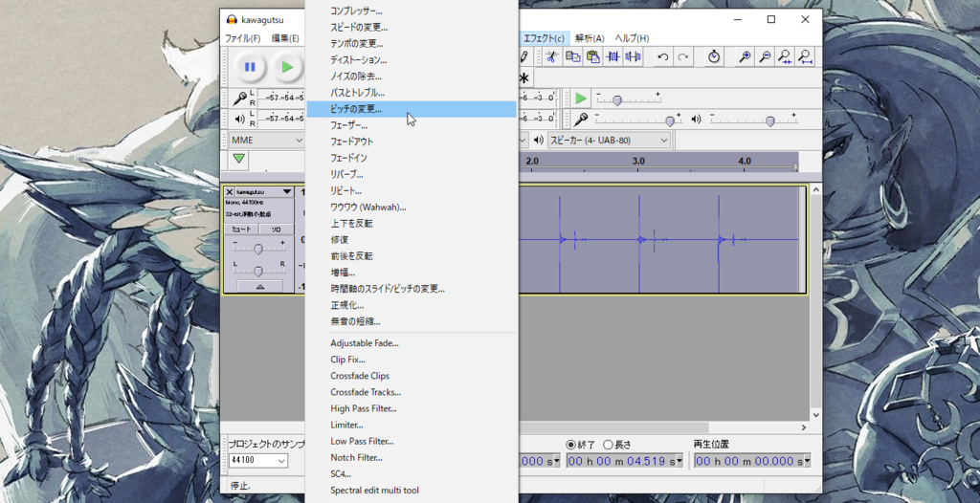Choose フェードアウト menu entry
The width and height of the screenshot is (980, 503).
pos(412,142)
